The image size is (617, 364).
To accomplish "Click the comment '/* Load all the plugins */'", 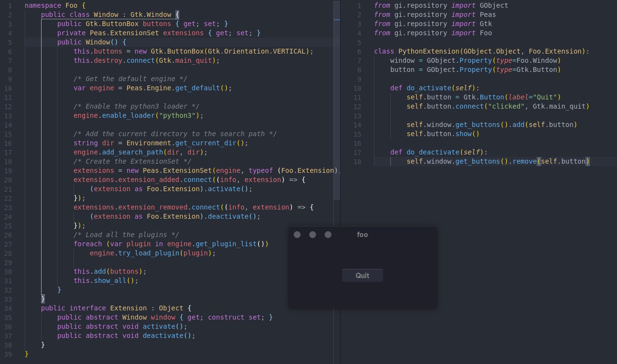I will (126, 235).
